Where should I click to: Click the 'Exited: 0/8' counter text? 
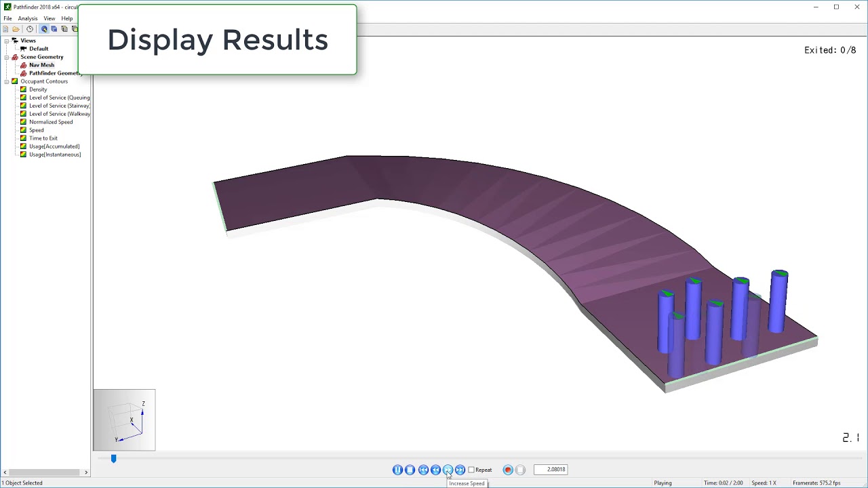830,50
